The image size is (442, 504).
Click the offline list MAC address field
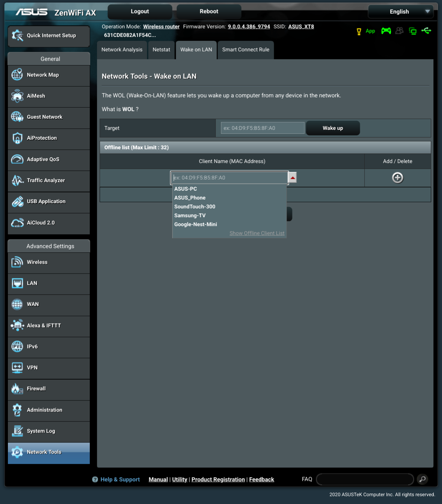[229, 178]
